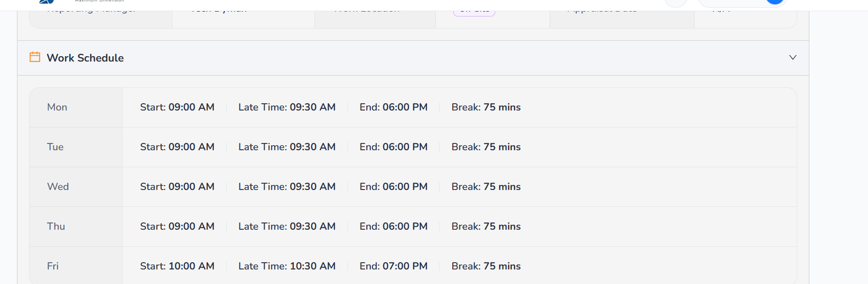Click the purple-outlined work location badge
This screenshot has height=284, width=868.
pyautogui.click(x=474, y=12)
